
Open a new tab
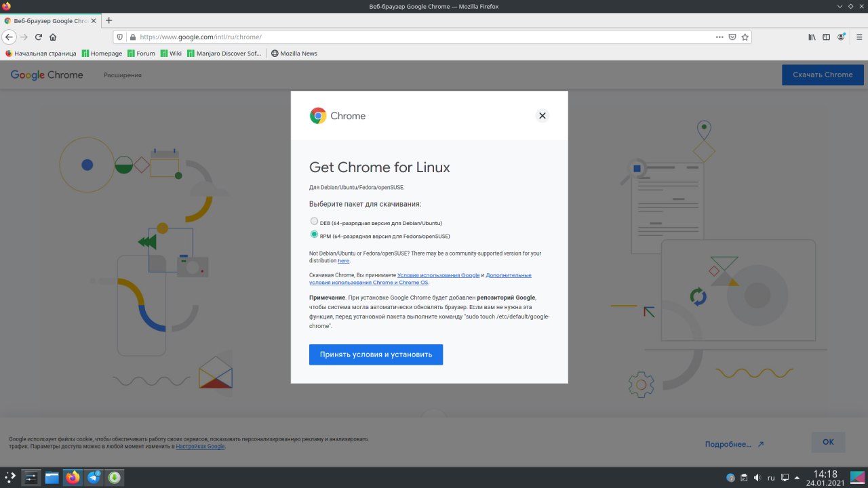pyautogui.click(x=109, y=20)
